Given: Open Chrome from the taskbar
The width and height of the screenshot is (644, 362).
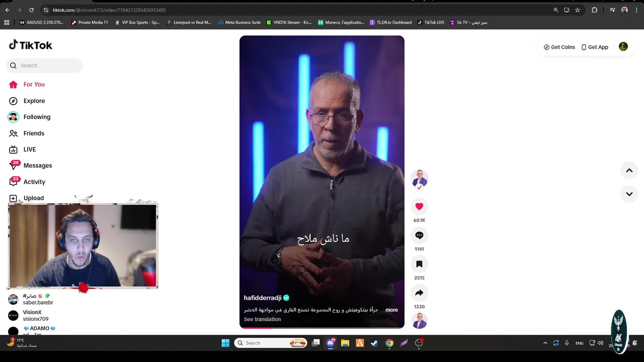Looking at the screenshot, I should [389, 343].
